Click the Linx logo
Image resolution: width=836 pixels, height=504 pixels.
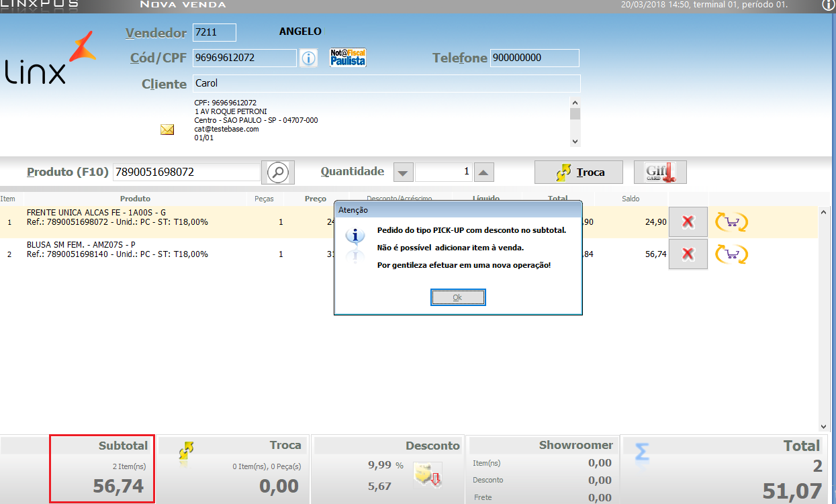(x=50, y=59)
